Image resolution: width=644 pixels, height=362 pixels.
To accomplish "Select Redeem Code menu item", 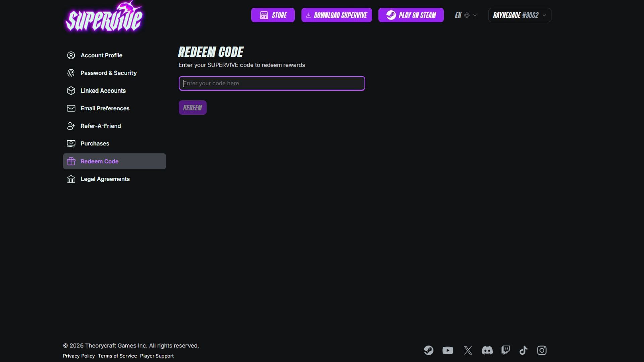I will [x=114, y=161].
